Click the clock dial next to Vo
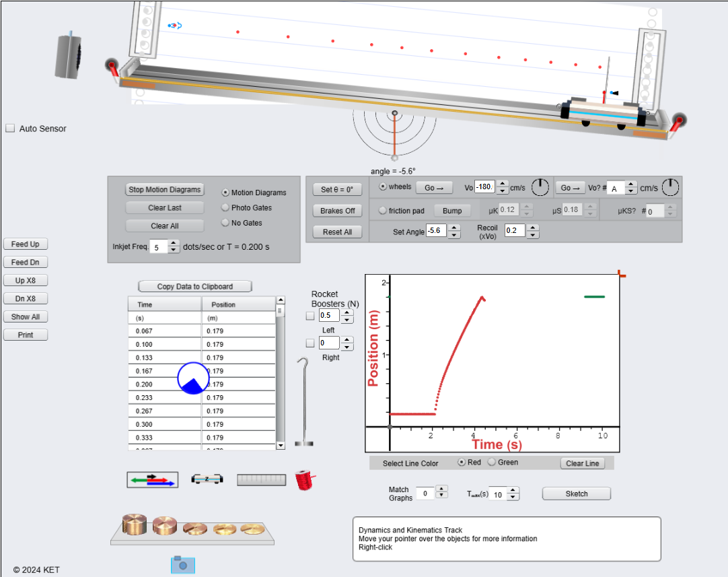Viewport: 728px width, 577px height. click(x=540, y=187)
